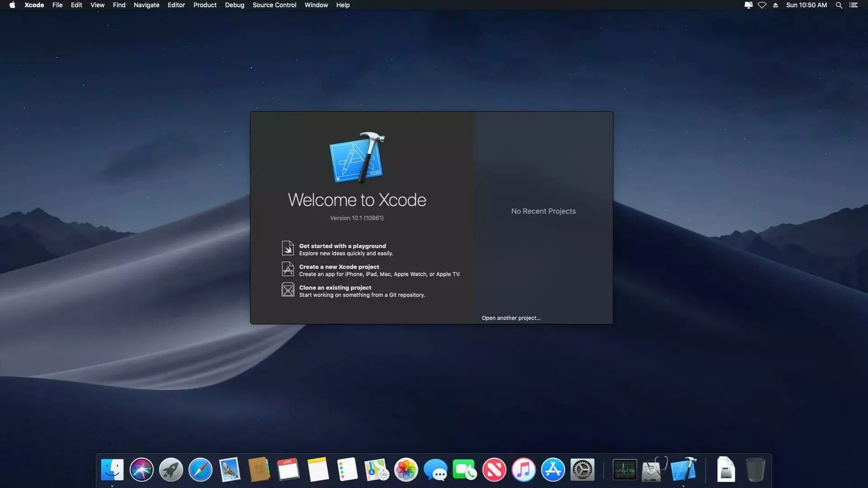Image resolution: width=868 pixels, height=488 pixels.
Task: Launch System Preferences from dock
Action: coord(582,469)
